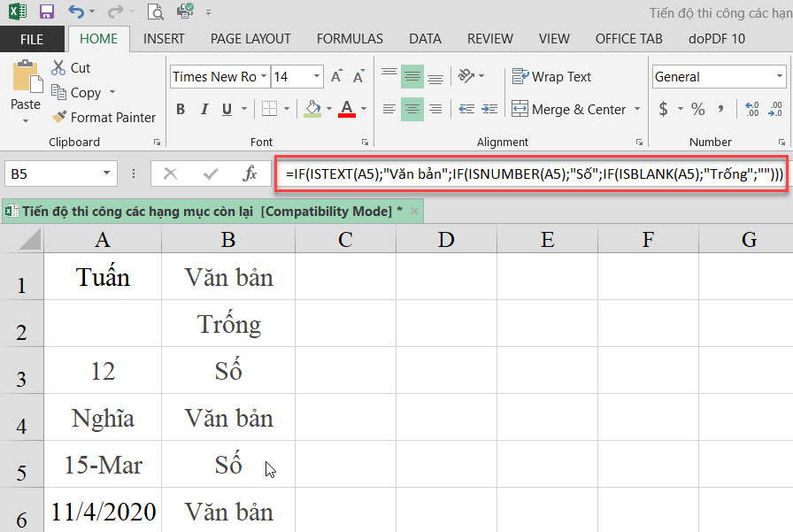Switch to the FORMULAS ribbon tab

coord(349,39)
